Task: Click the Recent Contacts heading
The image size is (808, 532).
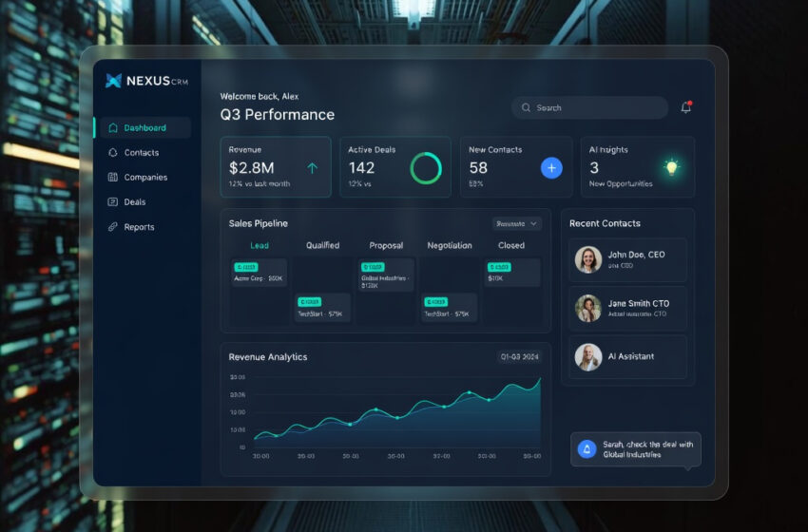Action: [605, 223]
